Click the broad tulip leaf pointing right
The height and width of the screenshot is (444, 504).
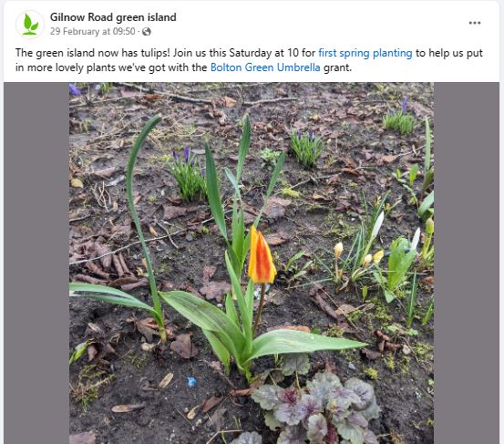tap(305, 344)
